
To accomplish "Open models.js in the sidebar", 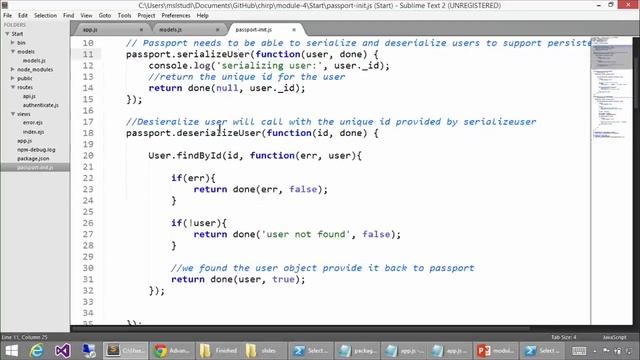I will (34, 60).
